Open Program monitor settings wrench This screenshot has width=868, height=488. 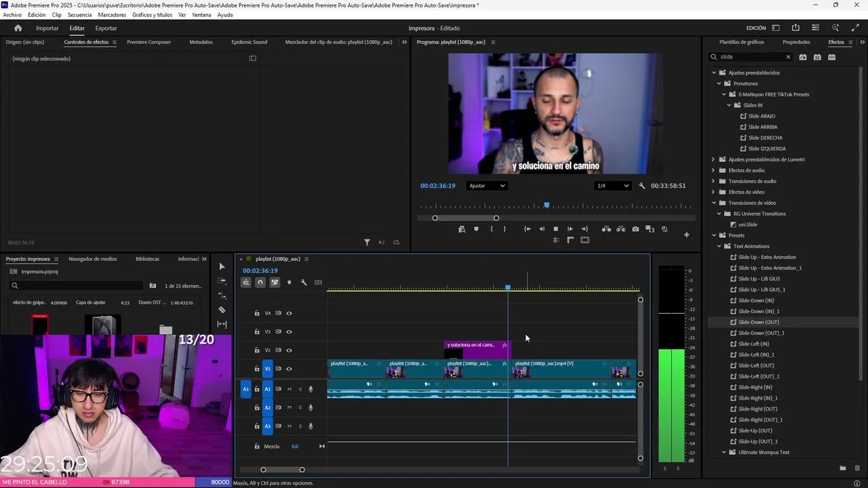pos(642,186)
